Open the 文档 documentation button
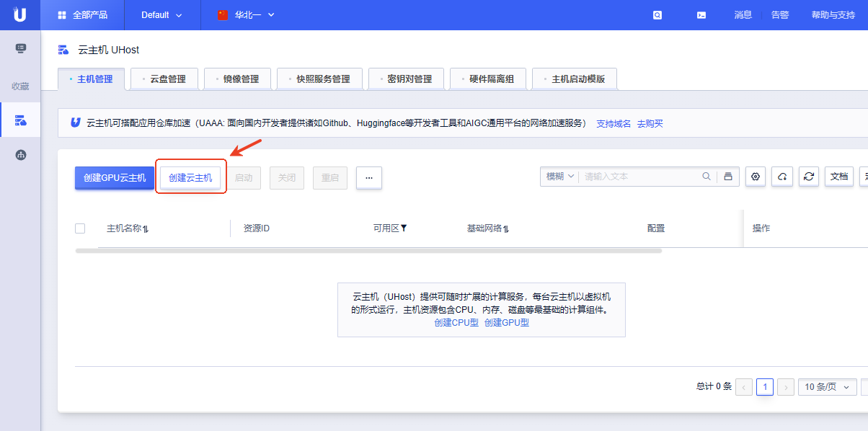Screen dimensions: 868x431 coord(839,177)
